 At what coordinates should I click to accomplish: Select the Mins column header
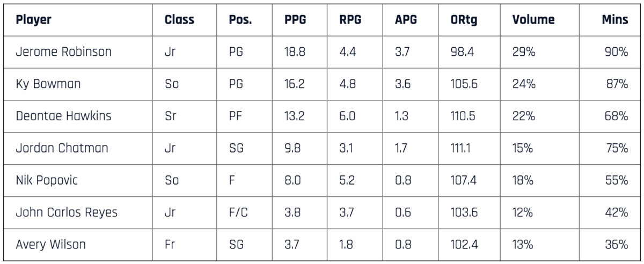[x=614, y=20]
